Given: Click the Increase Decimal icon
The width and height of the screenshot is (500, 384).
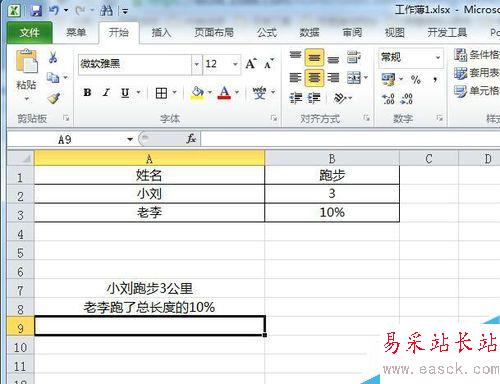Looking at the screenshot, I should (x=388, y=99).
